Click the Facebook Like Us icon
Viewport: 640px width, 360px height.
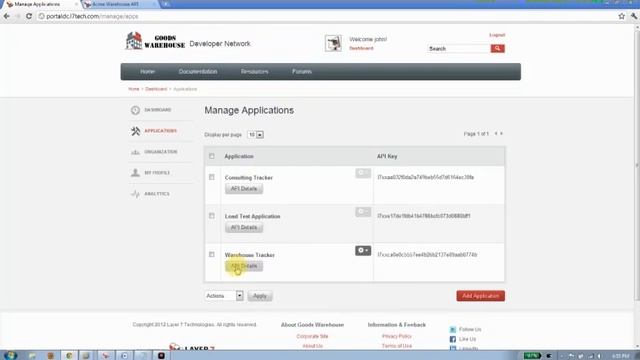point(453,340)
